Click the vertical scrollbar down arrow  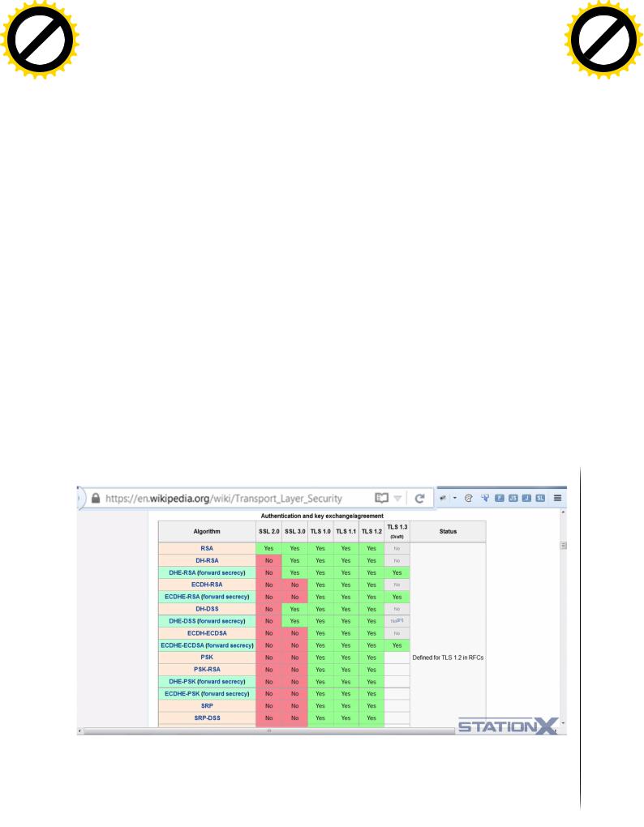tap(563, 723)
